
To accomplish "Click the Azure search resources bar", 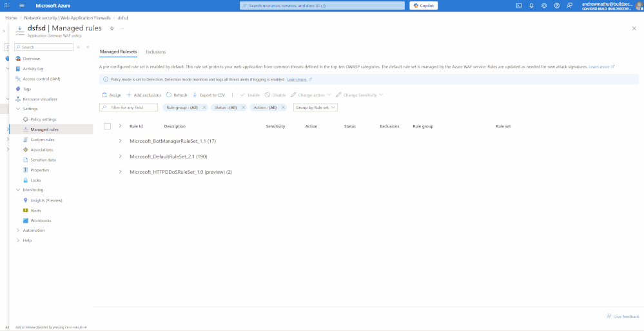I will (322, 6).
